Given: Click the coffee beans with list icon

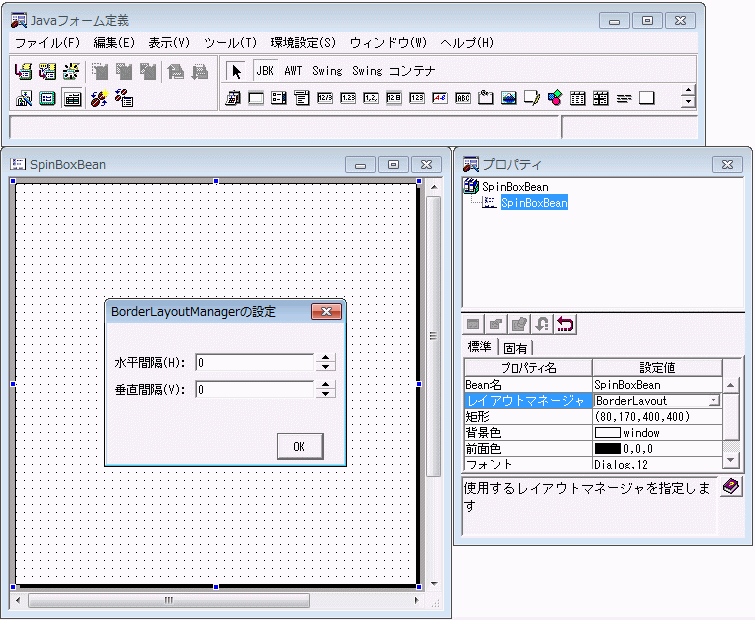Looking at the screenshot, I should [x=124, y=99].
